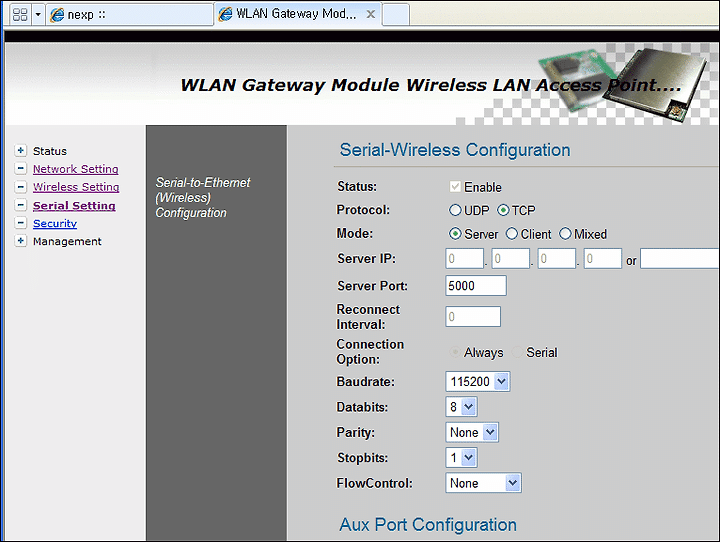The width and height of the screenshot is (720, 542).
Task: Select Serial connection option radio
Action: (518, 352)
